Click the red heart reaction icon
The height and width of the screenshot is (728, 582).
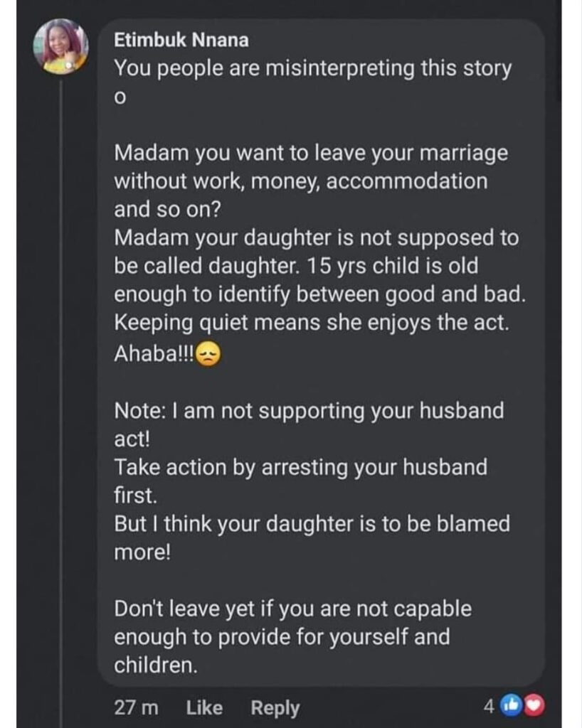tap(531, 707)
